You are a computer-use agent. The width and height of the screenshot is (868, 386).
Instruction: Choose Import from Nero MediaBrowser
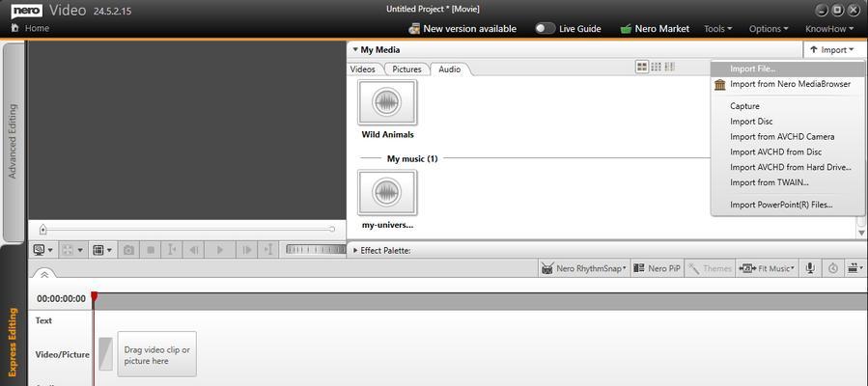click(787, 84)
